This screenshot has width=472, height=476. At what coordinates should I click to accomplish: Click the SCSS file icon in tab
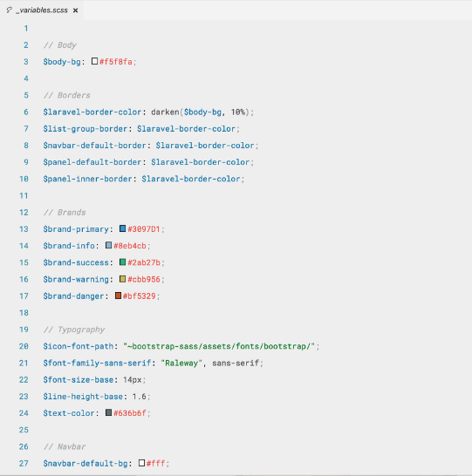9,10
